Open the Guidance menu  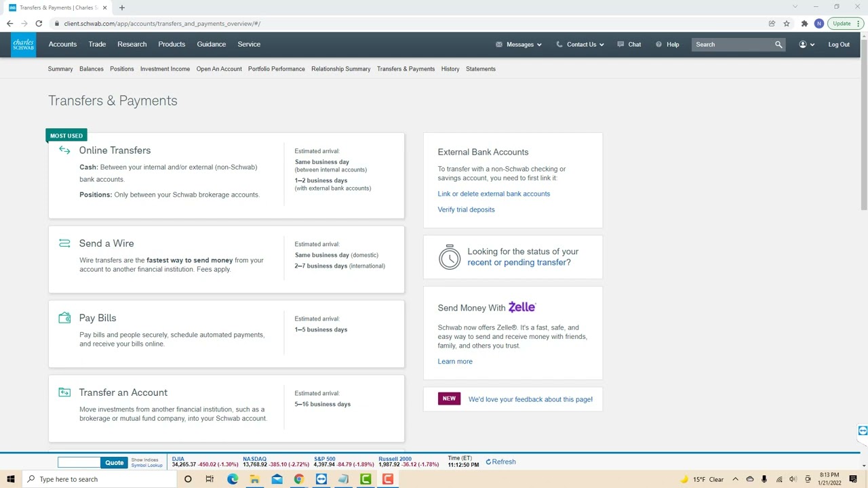[x=212, y=44]
